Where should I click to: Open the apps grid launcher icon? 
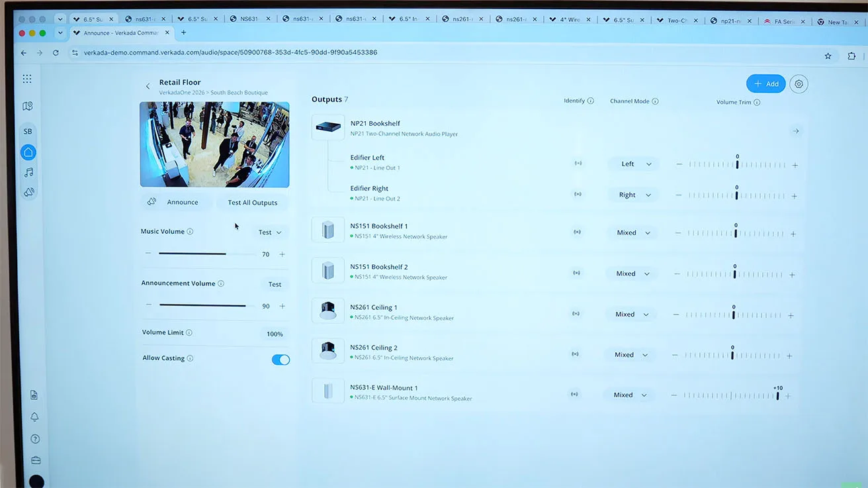click(27, 79)
